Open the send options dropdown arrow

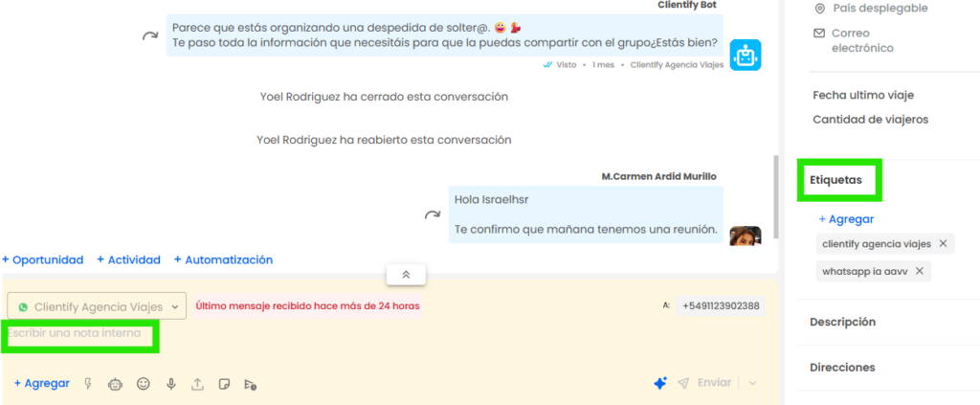click(752, 383)
